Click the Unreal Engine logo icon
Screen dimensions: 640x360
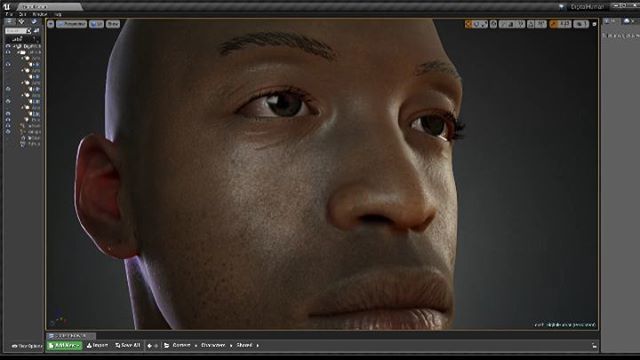tap(6, 6)
